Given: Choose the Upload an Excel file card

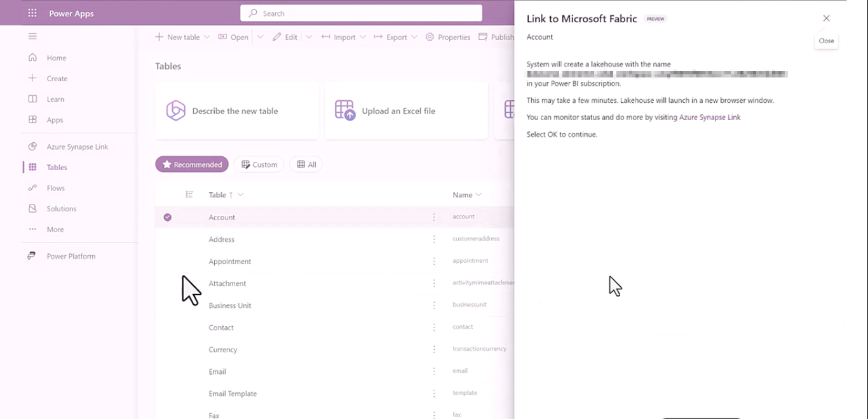Looking at the screenshot, I should pyautogui.click(x=407, y=110).
